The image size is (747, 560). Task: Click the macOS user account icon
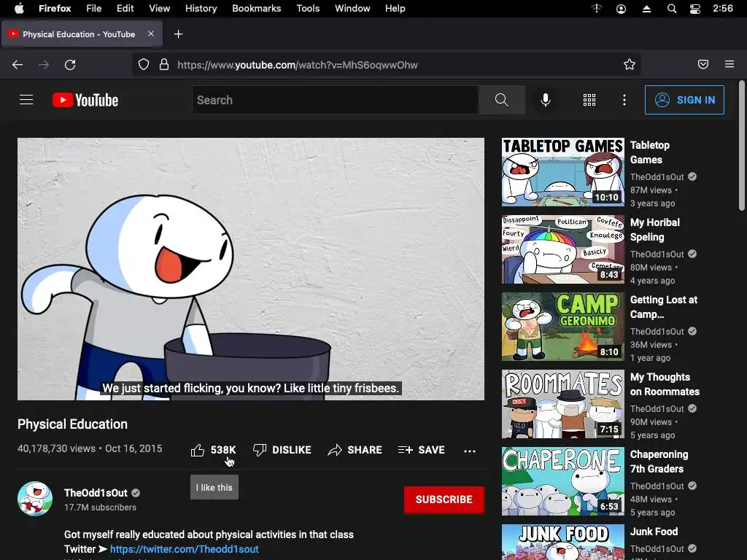(622, 9)
